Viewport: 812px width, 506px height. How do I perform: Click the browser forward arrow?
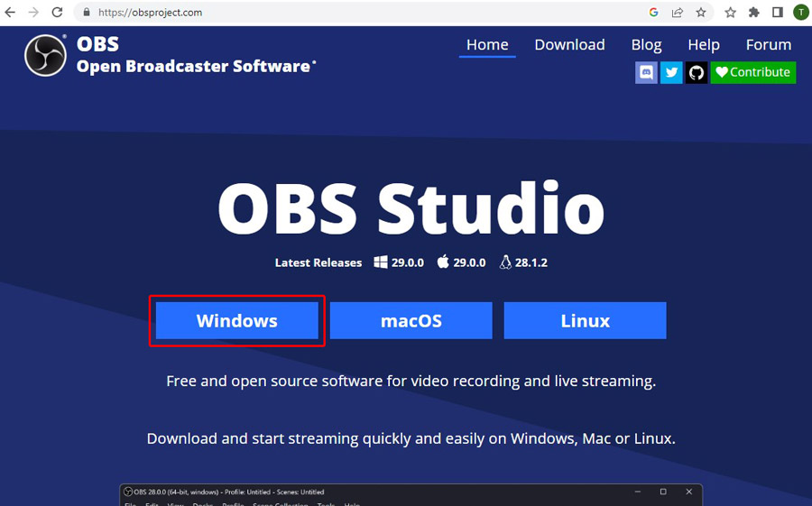33,12
